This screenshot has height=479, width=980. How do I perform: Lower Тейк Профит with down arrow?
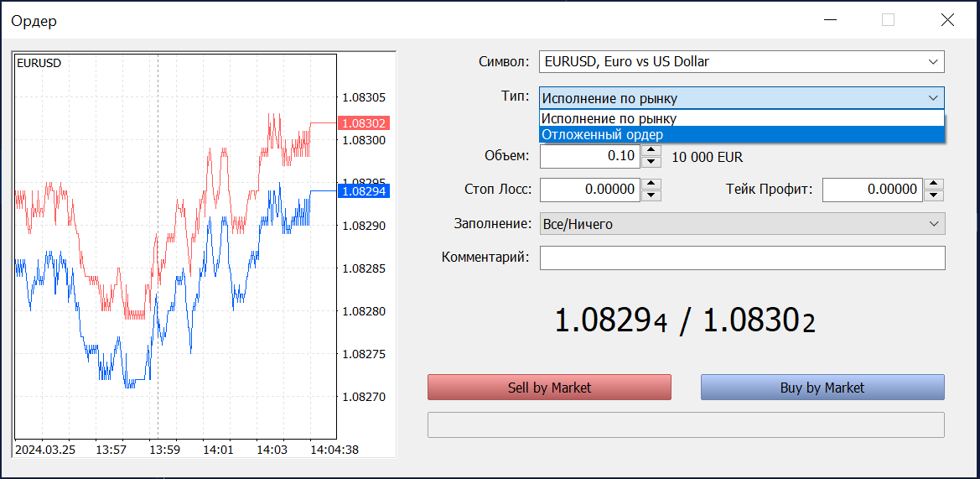click(935, 195)
